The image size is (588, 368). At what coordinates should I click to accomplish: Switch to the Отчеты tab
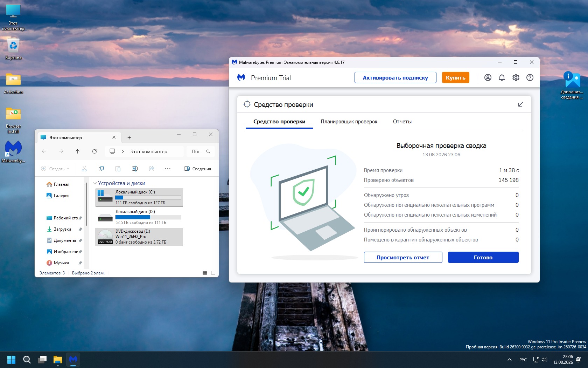click(402, 122)
